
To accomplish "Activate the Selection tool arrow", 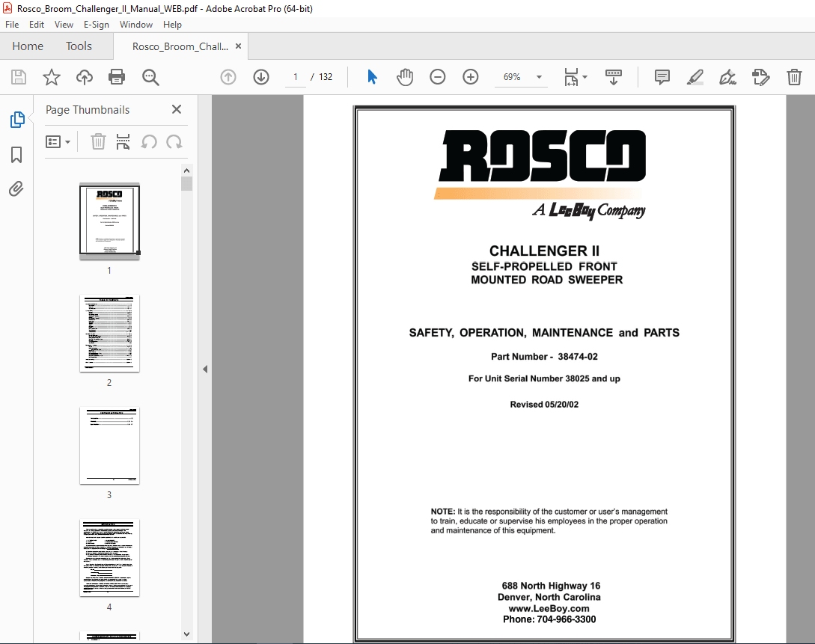I will [x=371, y=76].
